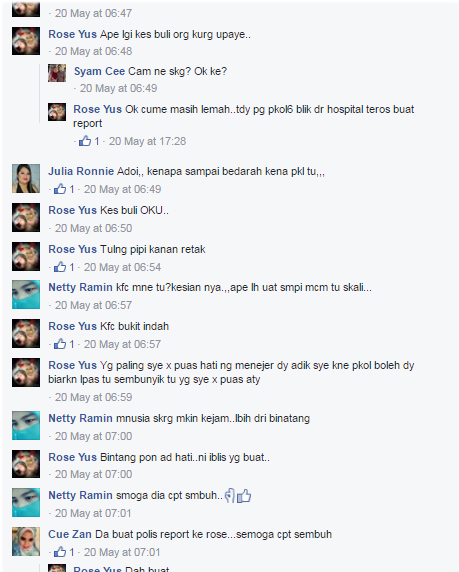Click Netty Ramin name on 'smoga dia cpt smbuh'
The image size is (459, 572).
pyautogui.click(x=80, y=495)
